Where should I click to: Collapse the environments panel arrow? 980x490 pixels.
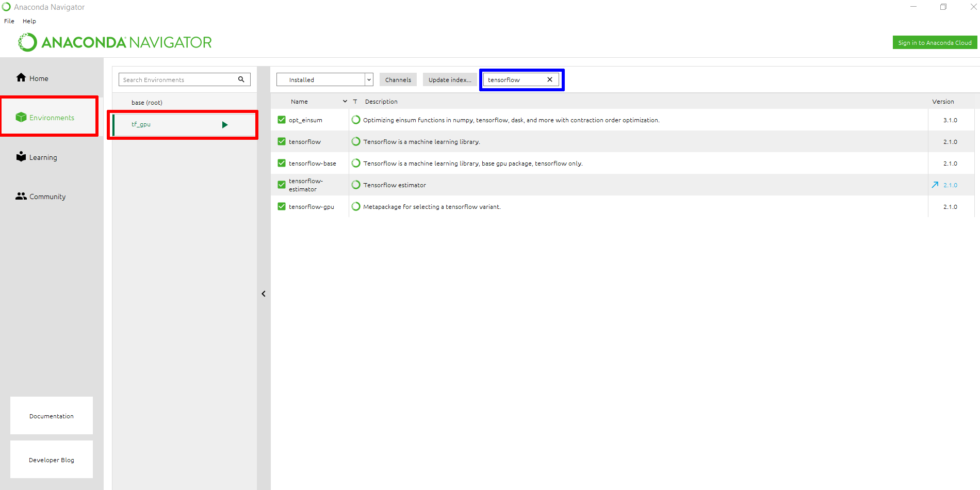point(264,293)
